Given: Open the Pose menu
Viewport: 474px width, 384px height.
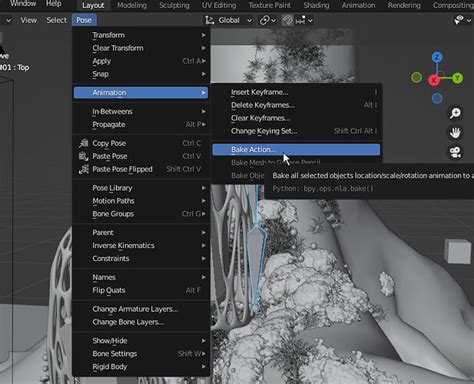Looking at the screenshot, I should [x=84, y=20].
